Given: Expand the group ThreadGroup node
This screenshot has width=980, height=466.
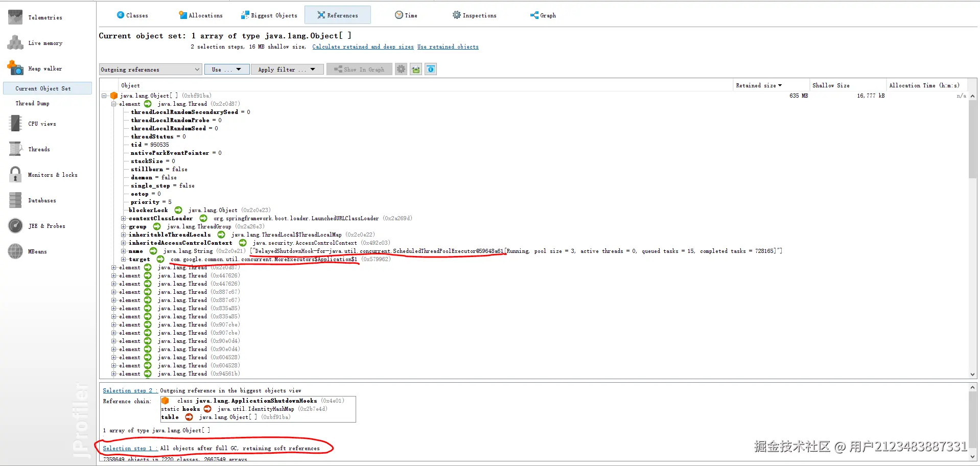Looking at the screenshot, I should click(123, 226).
